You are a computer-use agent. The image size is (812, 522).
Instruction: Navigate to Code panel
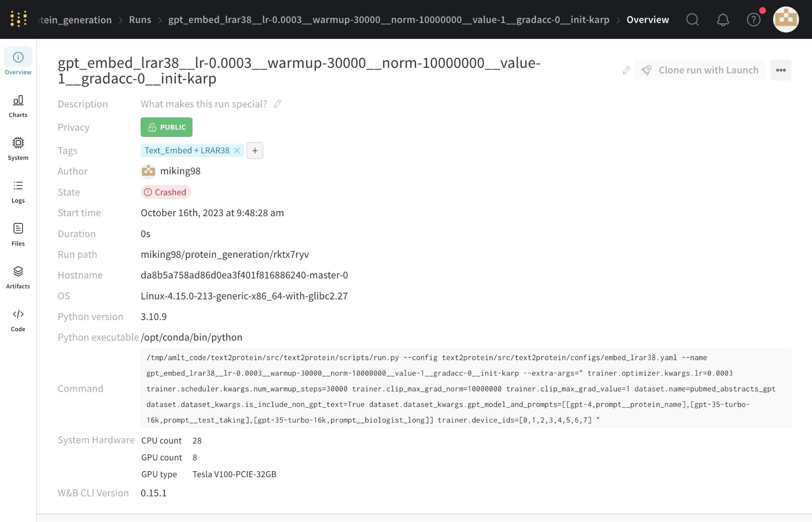[x=17, y=319]
